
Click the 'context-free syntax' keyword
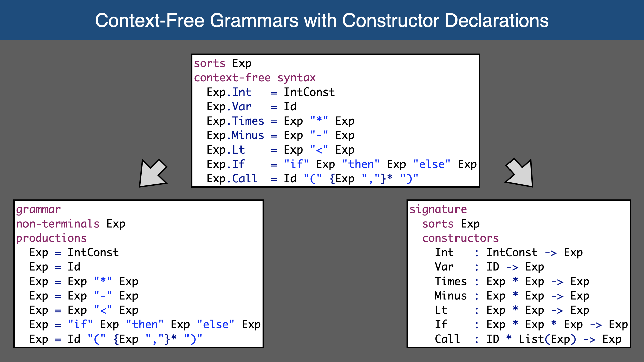(255, 78)
